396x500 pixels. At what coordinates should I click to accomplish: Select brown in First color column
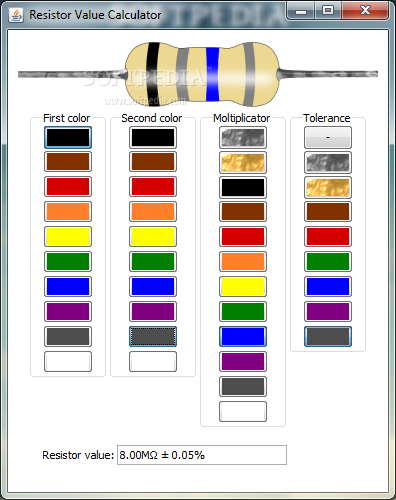click(x=68, y=162)
